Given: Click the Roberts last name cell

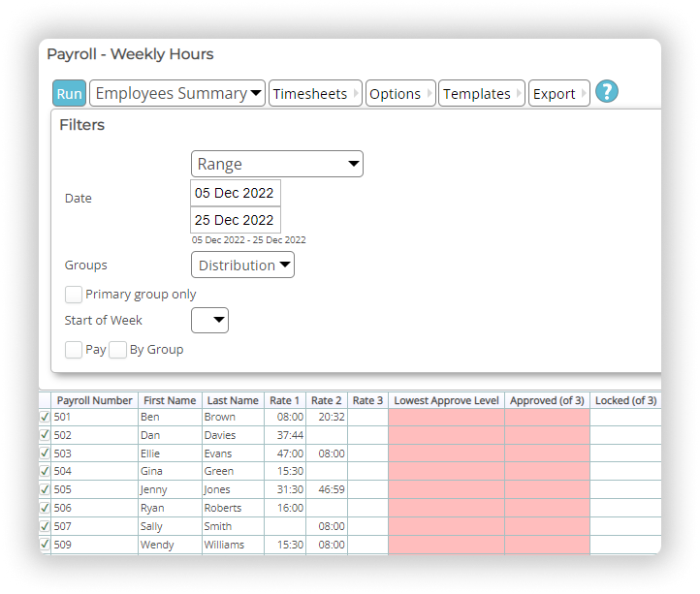Looking at the screenshot, I should [233, 508].
